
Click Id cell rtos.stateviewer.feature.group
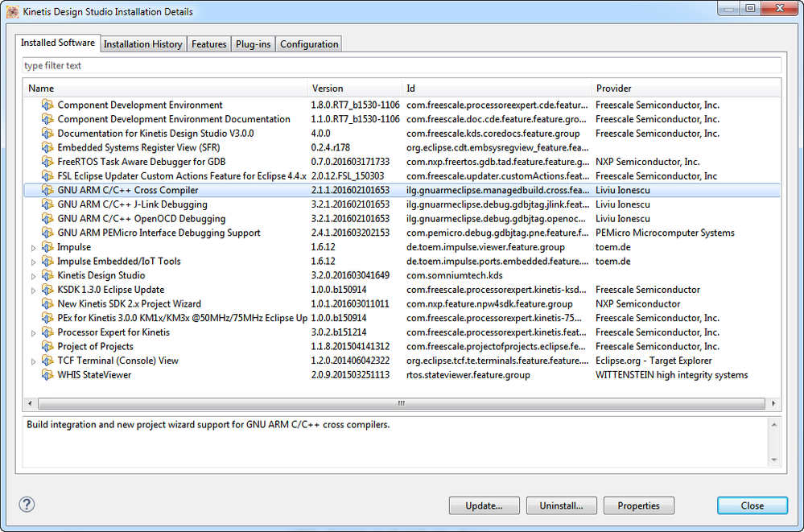(x=468, y=375)
